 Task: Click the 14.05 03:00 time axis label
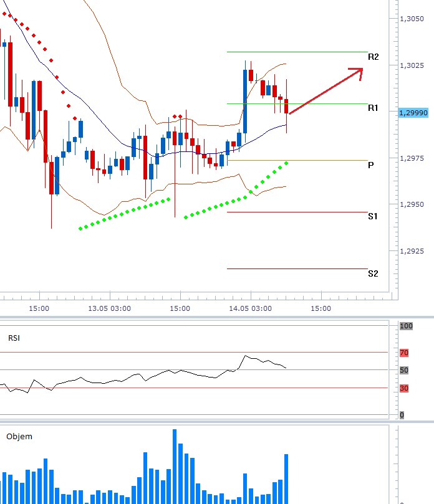click(x=250, y=308)
